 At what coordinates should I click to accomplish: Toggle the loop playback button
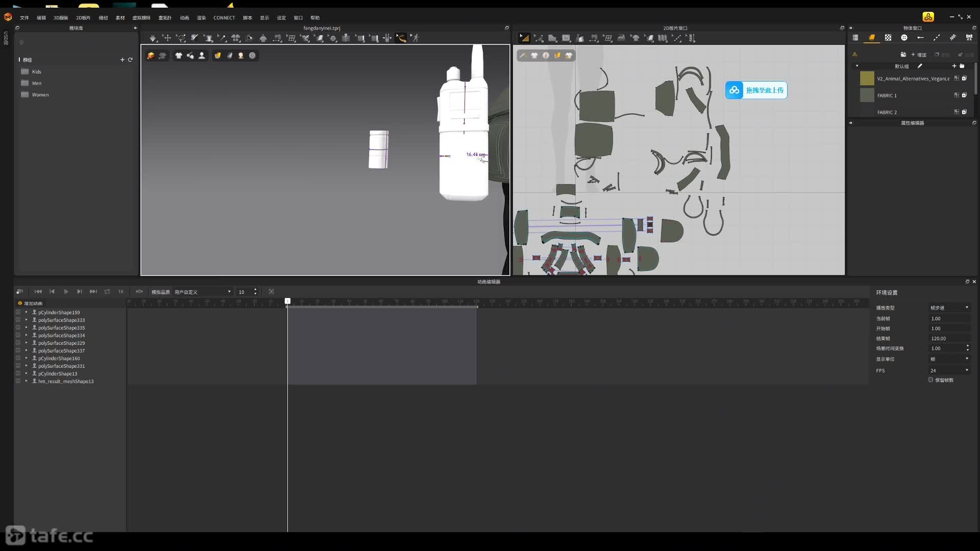(107, 292)
